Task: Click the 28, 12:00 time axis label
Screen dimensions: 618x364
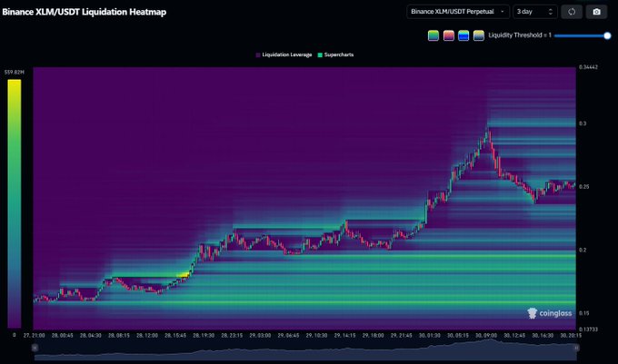Action: tap(147, 335)
